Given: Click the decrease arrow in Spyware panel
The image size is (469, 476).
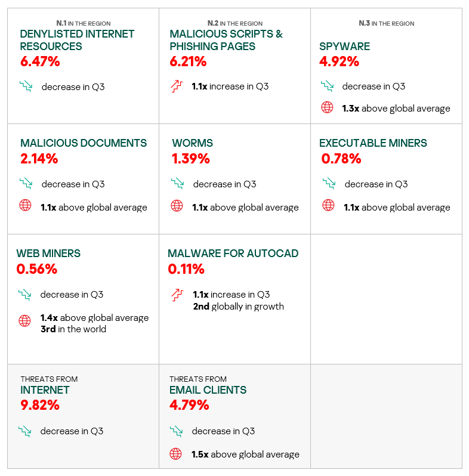Looking at the screenshot, I should [x=326, y=86].
